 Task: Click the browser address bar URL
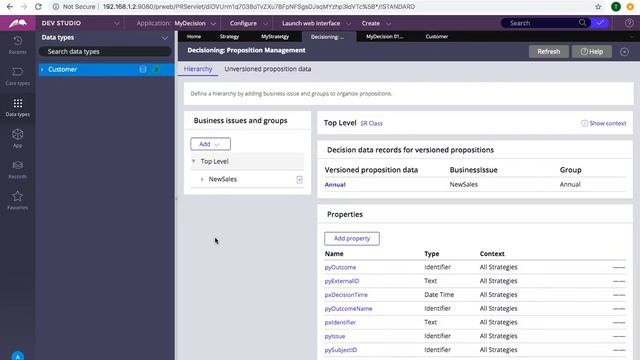[259, 7]
